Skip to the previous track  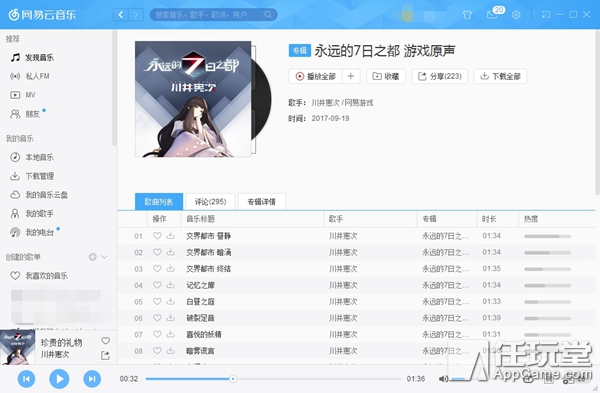(26, 379)
